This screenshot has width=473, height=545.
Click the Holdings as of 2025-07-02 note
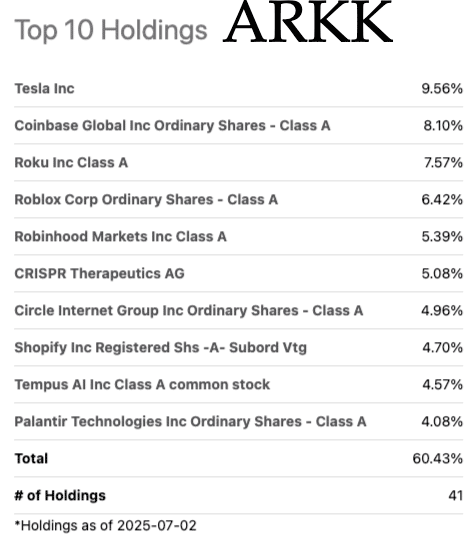105,525
